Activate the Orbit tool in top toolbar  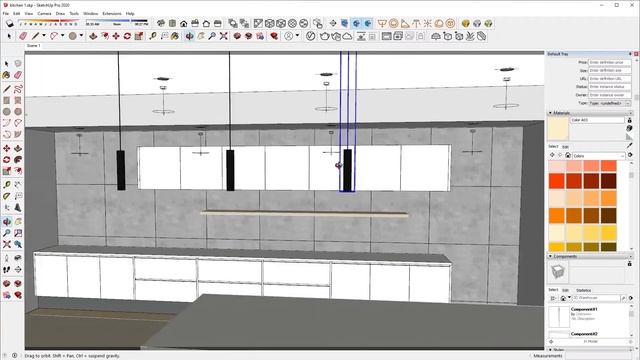click(189, 36)
